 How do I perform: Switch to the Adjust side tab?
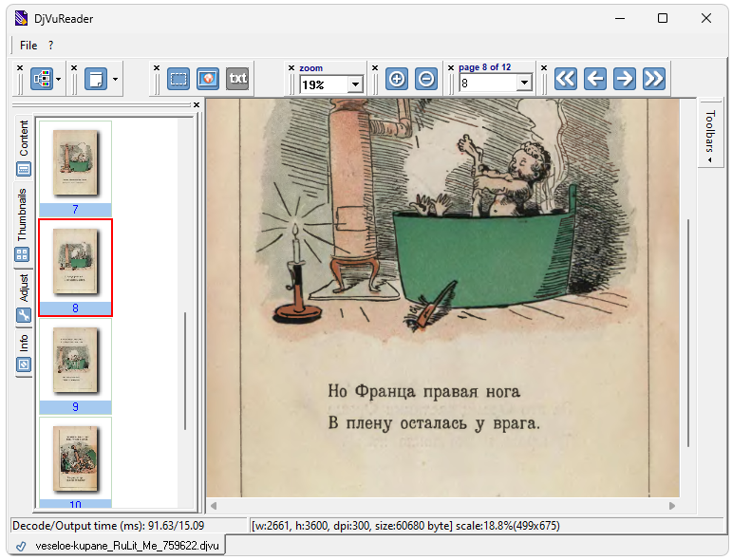click(24, 288)
